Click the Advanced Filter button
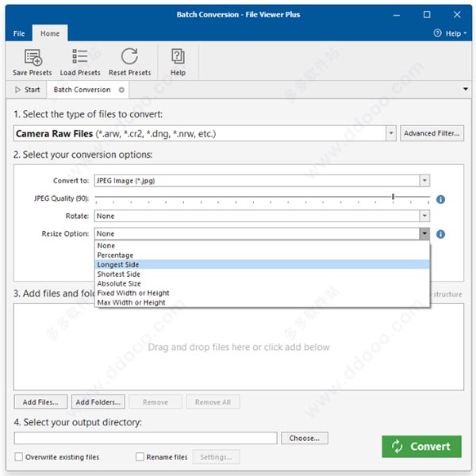The height and width of the screenshot is (476, 476). [432, 133]
